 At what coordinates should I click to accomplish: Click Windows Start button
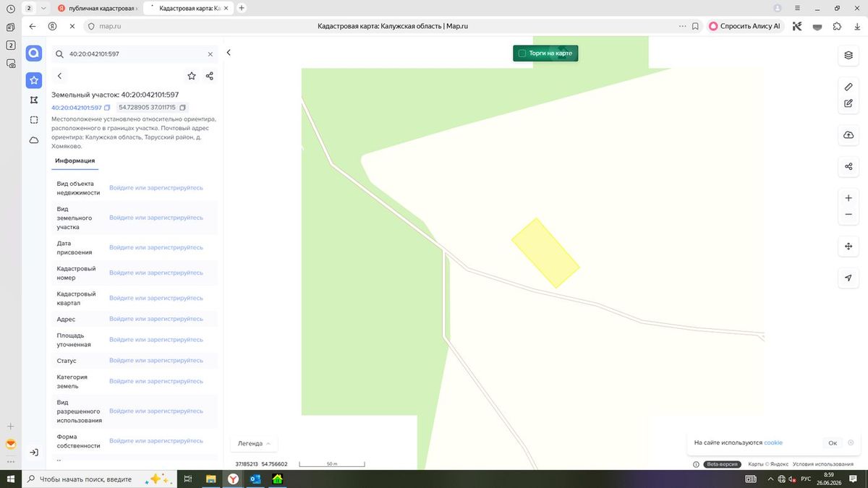(11, 479)
